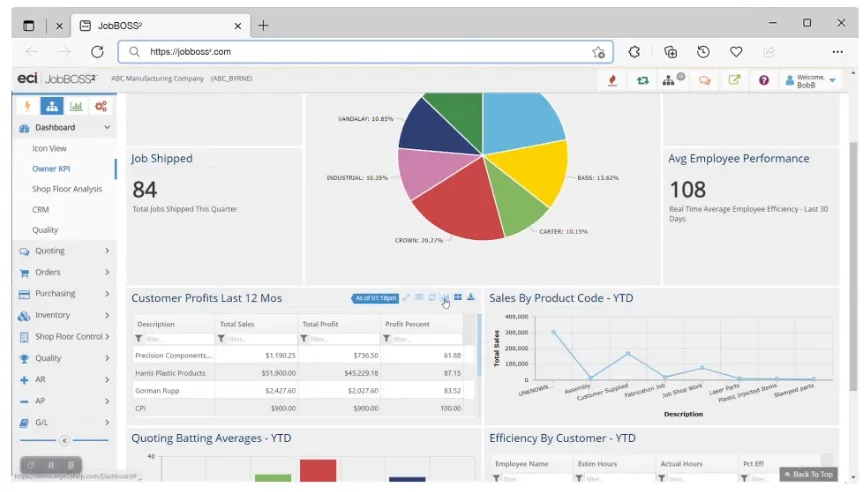Image resolution: width=864 pixels, height=492 pixels.
Task: Click the green refresh arrows icon in header
Action: (x=642, y=80)
